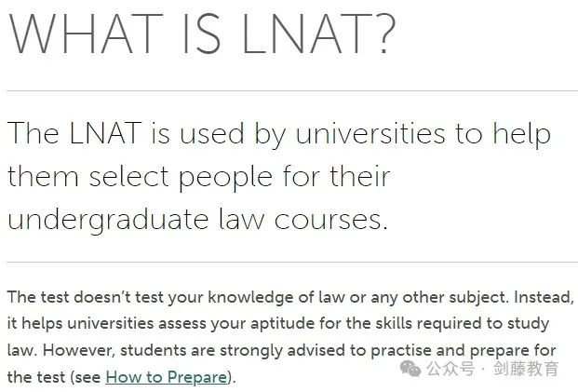Click the phrase undergraduate law courses
The width and height of the screenshot is (578, 392).
click(x=197, y=221)
